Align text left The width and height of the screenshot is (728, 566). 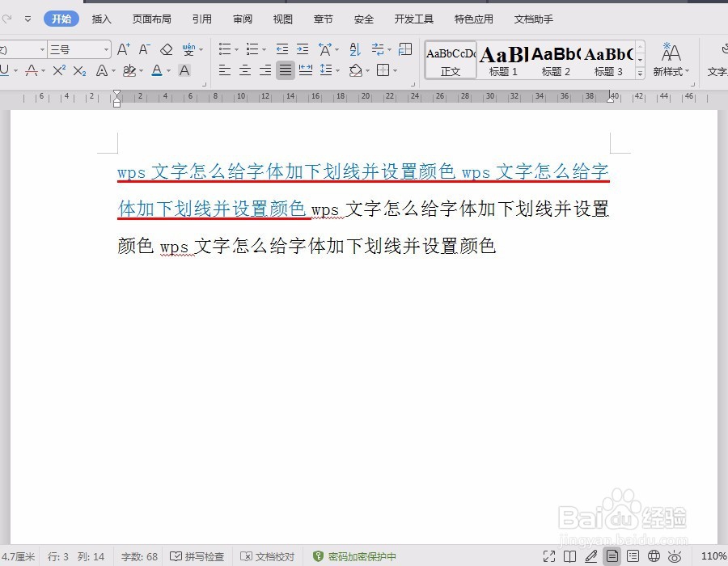coord(225,70)
